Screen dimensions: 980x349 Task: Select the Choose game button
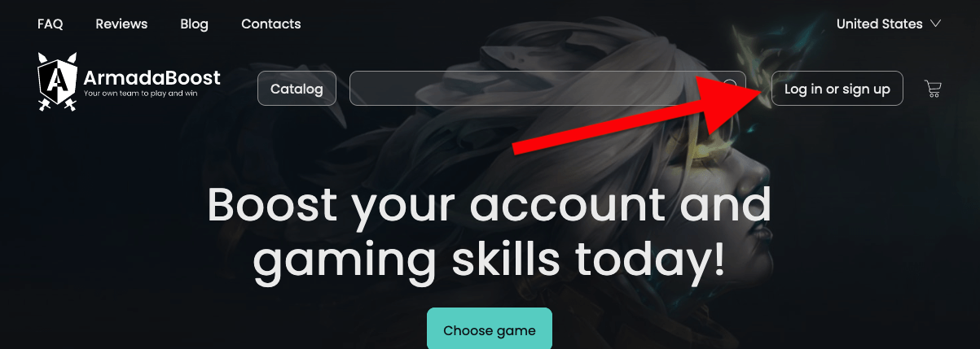(490, 329)
